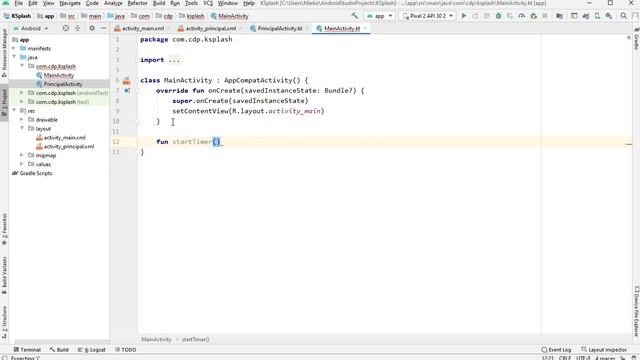Collapse the layout folder
The height and width of the screenshot is (360, 640).
tap(22, 129)
